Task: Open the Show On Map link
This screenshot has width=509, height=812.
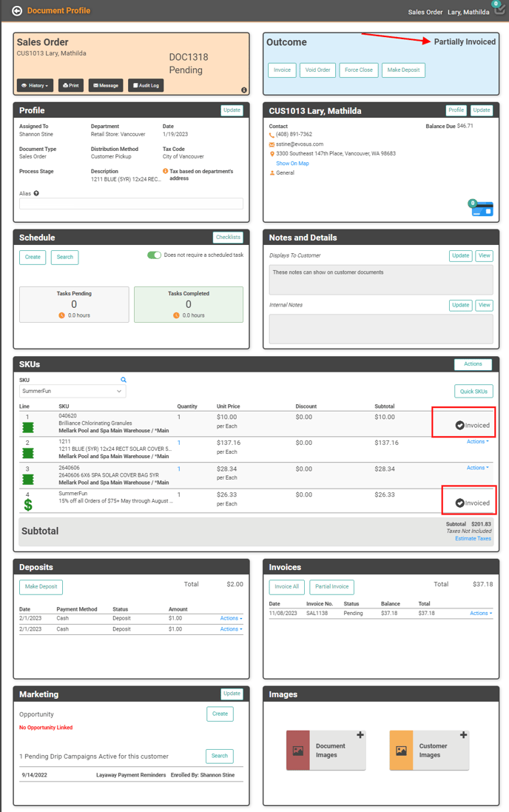Action: tap(292, 164)
